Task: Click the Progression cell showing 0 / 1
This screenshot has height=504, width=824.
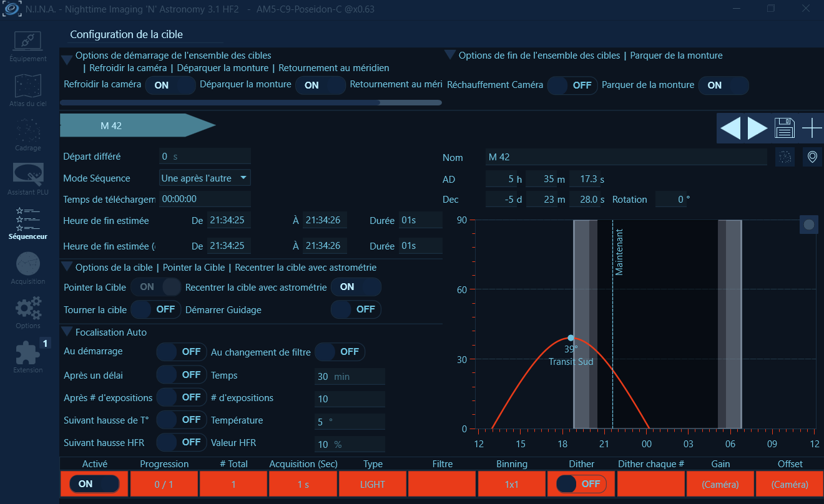Action: (164, 484)
